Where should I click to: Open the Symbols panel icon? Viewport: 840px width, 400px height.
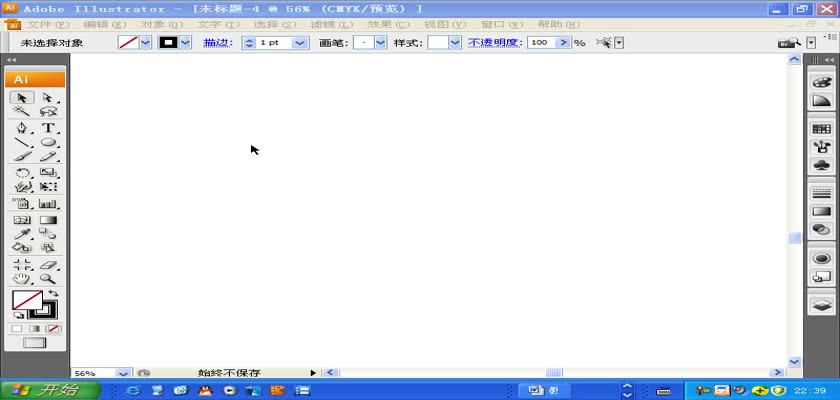[821, 165]
